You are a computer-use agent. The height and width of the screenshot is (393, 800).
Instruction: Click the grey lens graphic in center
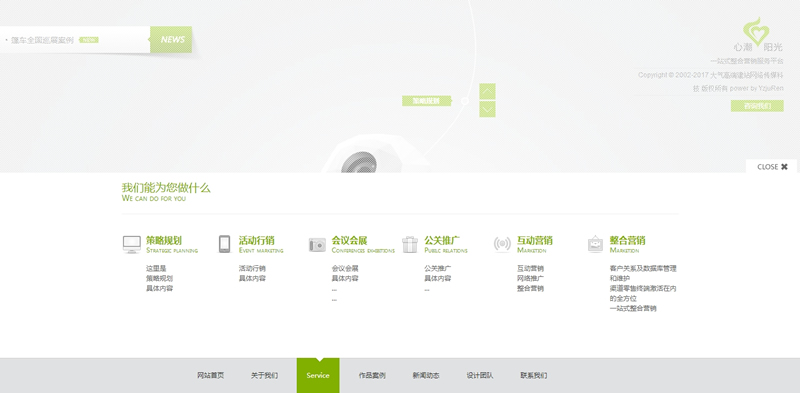pos(359,162)
